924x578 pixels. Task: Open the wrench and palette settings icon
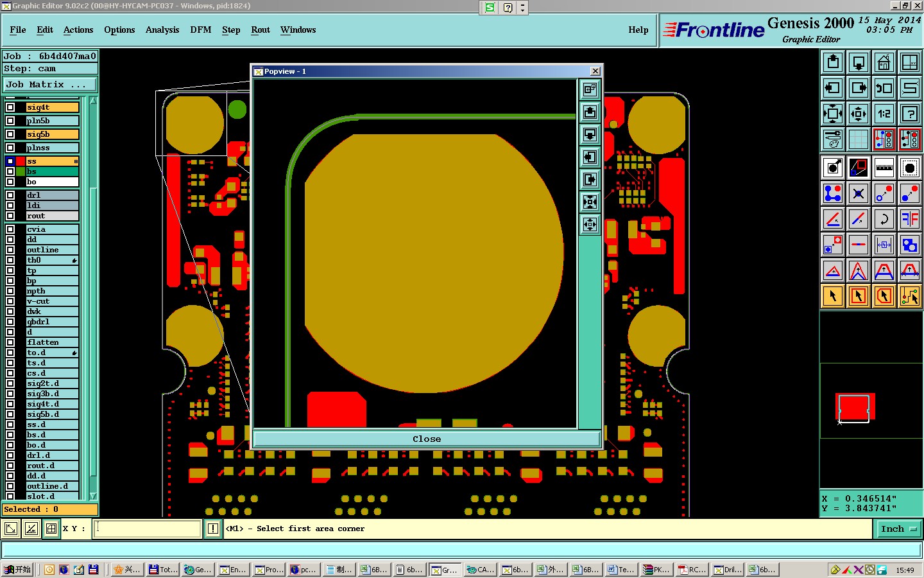[x=833, y=139]
